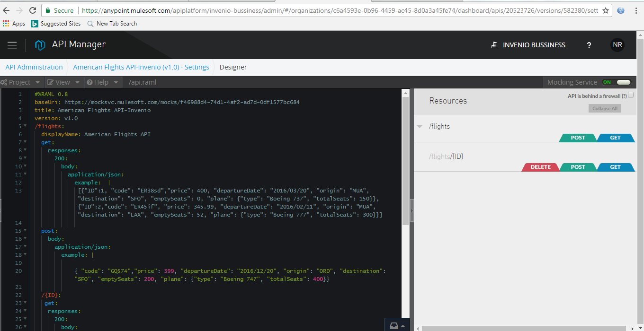Fold the /flights code block on line 5

25,126
